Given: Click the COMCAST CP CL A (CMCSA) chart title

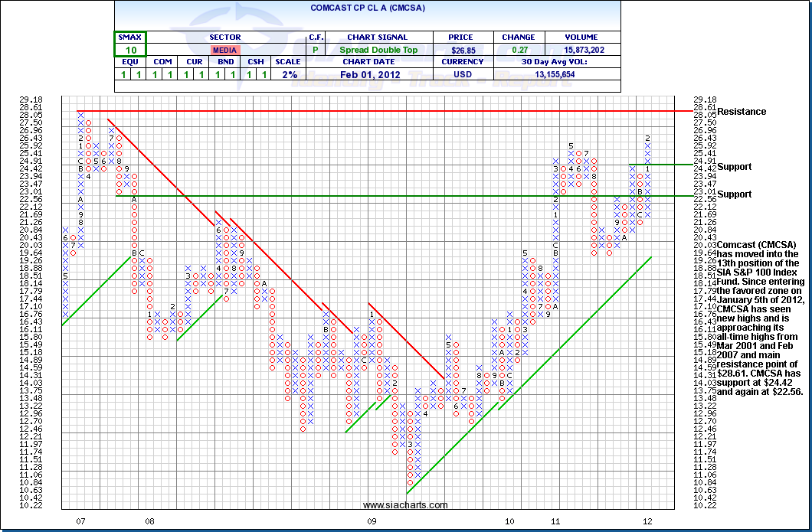Looking at the screenshot, I should coord(367,8).
